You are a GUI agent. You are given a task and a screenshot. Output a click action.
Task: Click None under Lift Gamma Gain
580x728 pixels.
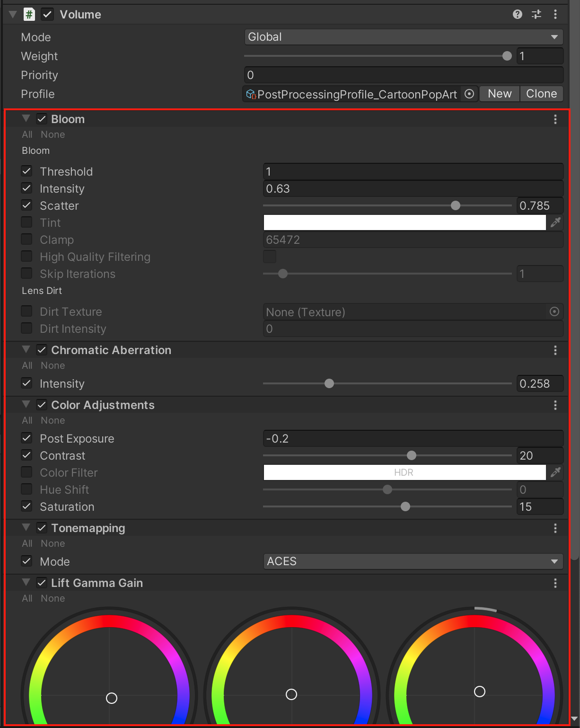pos(53,598)
